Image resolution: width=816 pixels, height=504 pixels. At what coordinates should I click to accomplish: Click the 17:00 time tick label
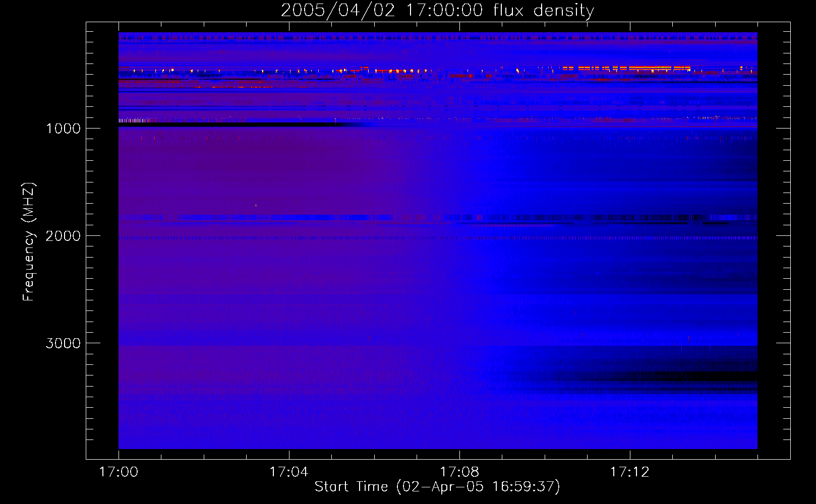pos(119,472)
